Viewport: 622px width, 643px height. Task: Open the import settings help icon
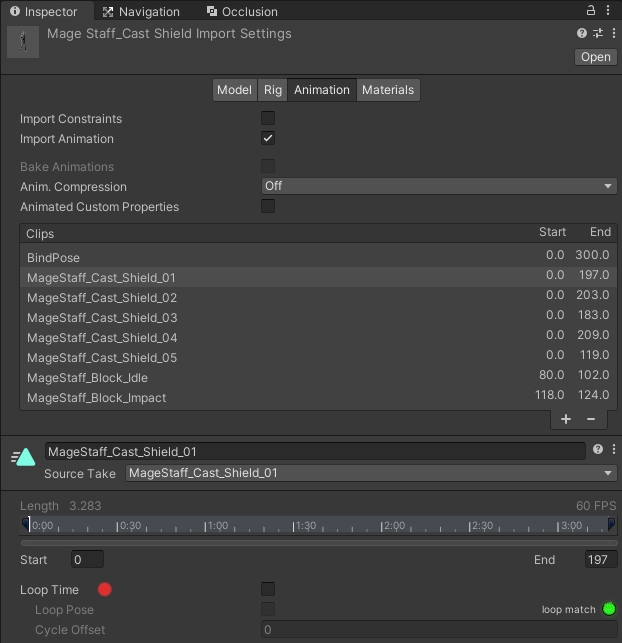tap(582, 33)
